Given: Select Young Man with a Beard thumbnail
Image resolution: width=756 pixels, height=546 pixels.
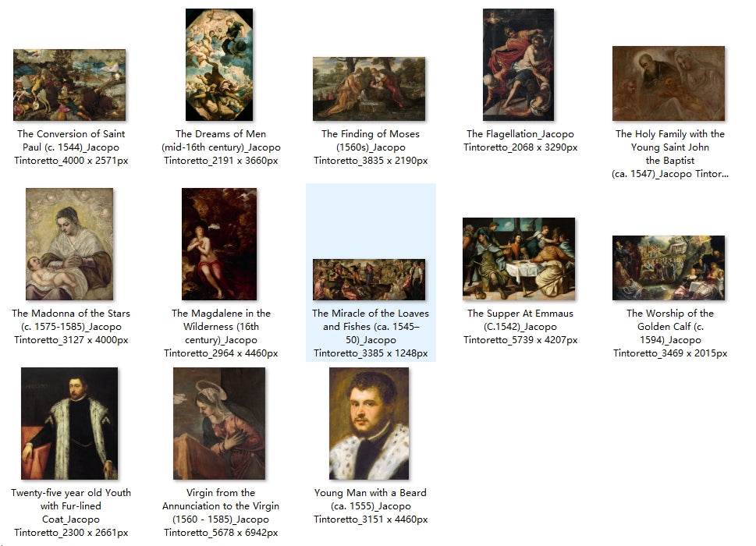Looking at the screenshot, I should point(369,424).
